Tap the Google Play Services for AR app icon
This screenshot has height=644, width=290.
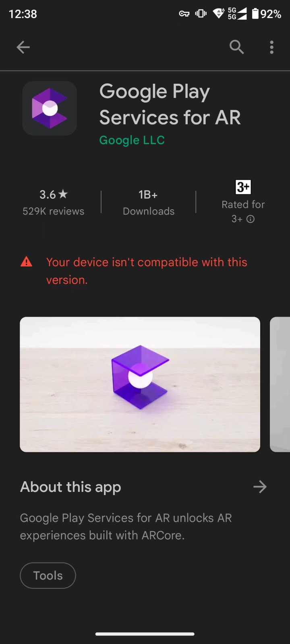(50, 108)
